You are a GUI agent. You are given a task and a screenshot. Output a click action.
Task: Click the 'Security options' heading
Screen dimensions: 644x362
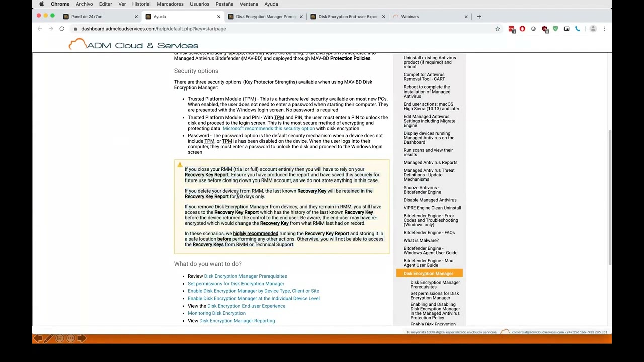coord(196,71)
